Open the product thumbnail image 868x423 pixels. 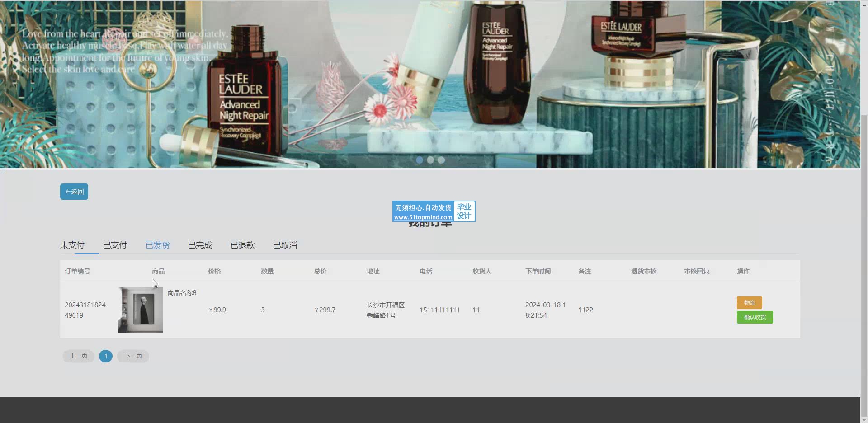140,310
